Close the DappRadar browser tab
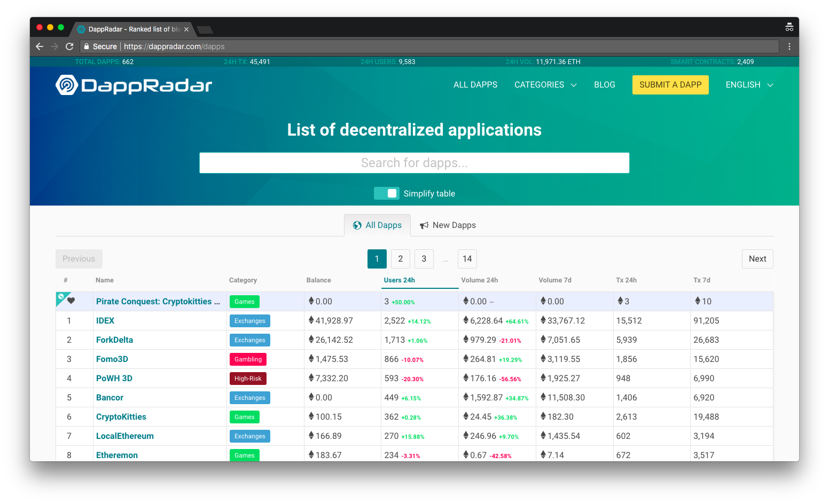829x504 pixels. (x=186, y=29)
